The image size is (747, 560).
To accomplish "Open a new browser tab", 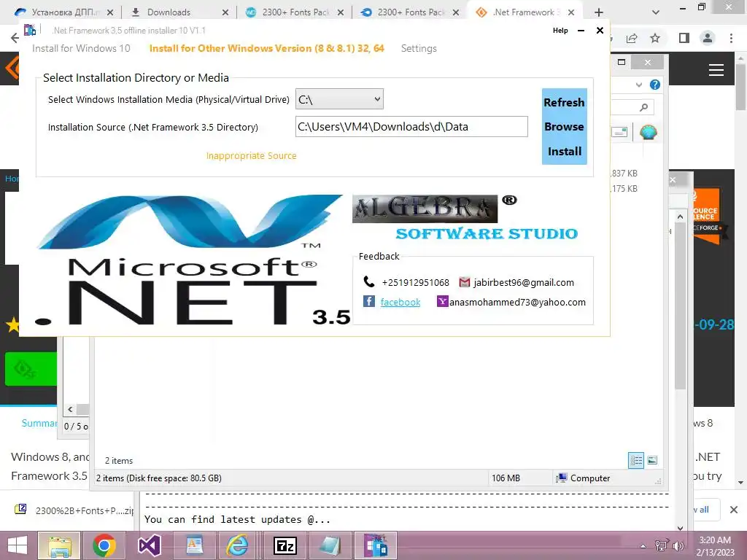I will point(599,12).
